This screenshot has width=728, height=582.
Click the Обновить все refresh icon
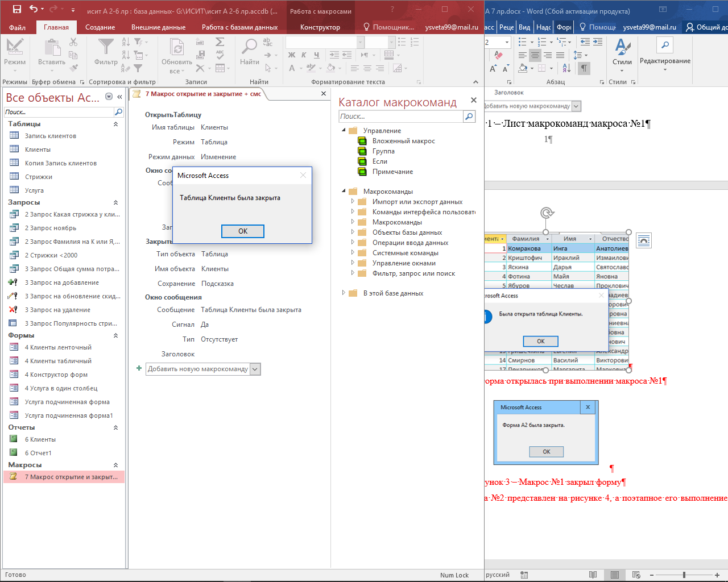pyautogui.click(x=177, y=47)
